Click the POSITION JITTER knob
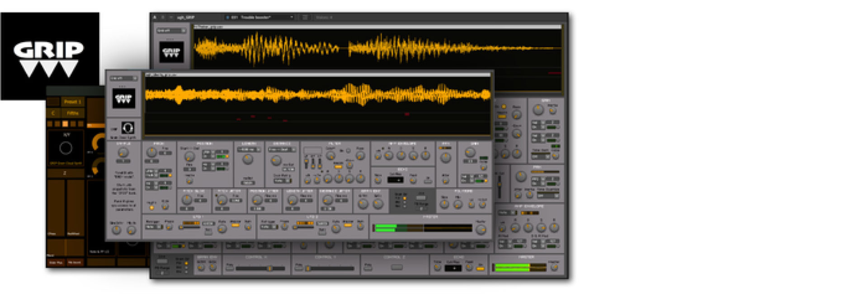The image size is (868, 297). 257,200
